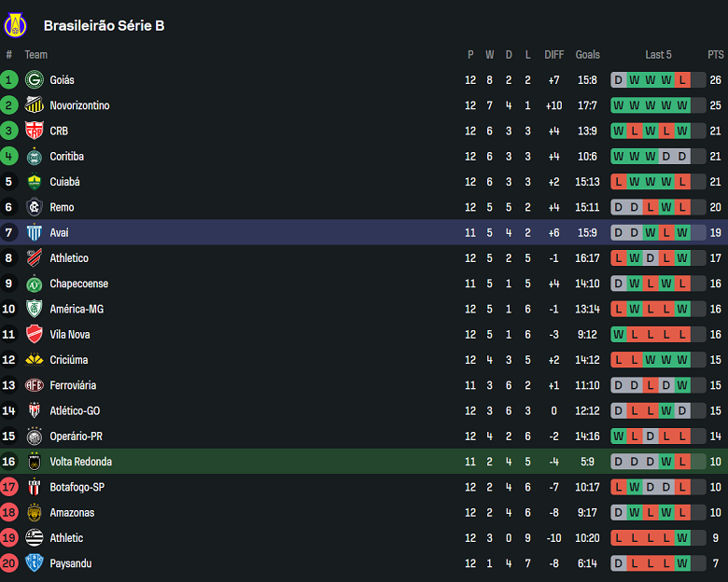Screen dimensions: 728x582
Task: Click the Goals column header
Action: click(x=588, y=55)
